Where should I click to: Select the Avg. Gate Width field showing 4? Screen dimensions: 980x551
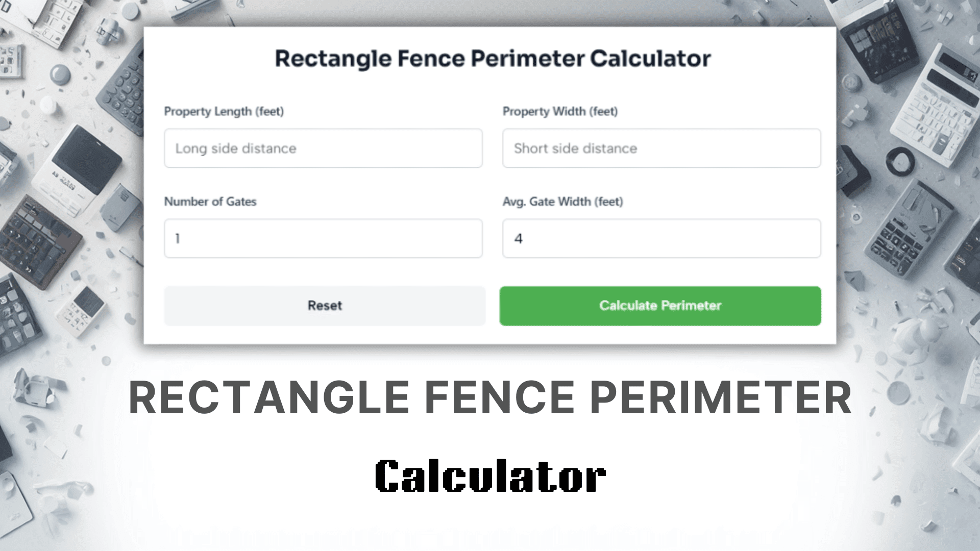[x=660, y=238]
